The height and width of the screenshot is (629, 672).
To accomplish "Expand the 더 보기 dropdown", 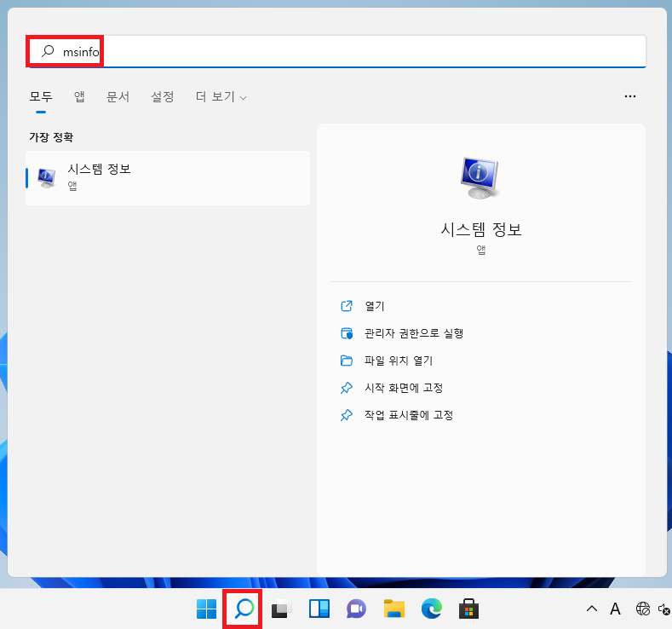I will tap(221, 96).
